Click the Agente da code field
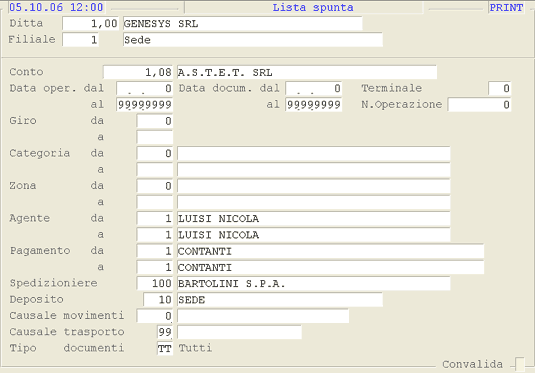This screenshot has width=535, height=373. coord(155,218)
